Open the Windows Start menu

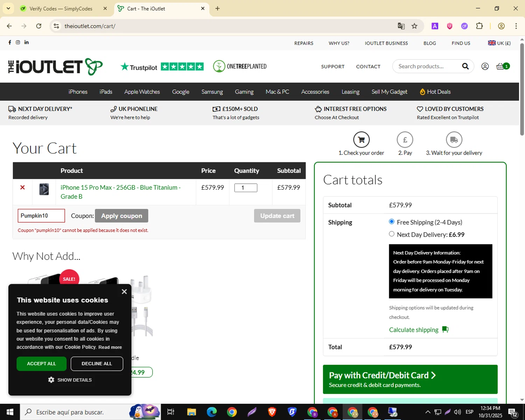pos(10,412)
